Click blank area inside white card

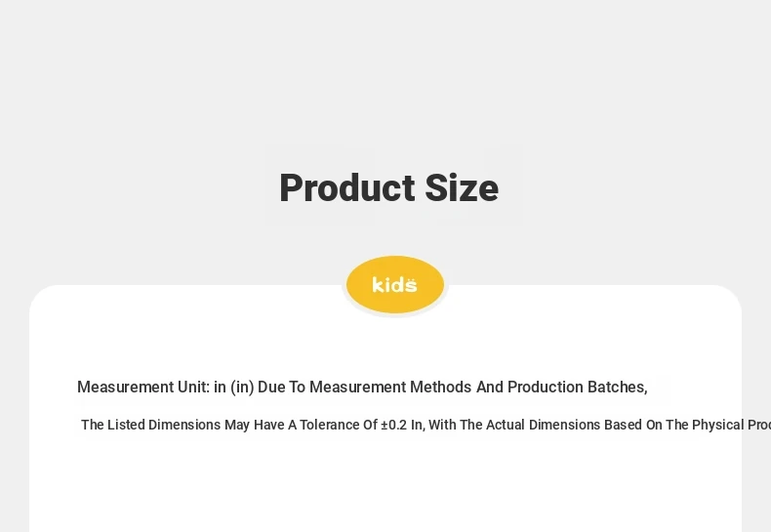tap(385, 487)
